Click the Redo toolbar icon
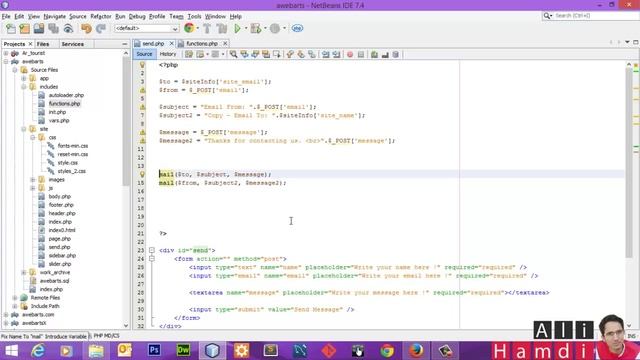The height and width of the screenshot is (360, 640). 101,28
